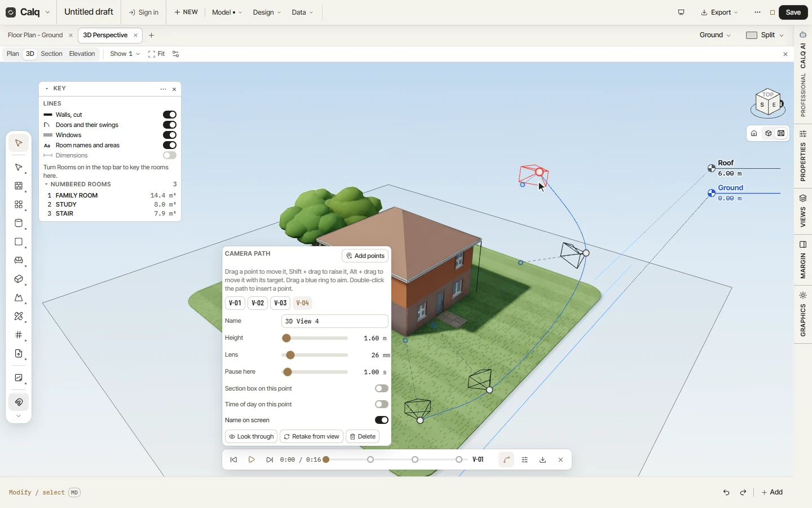Screen dimensions: 812x508
Task: Toggle Walls, cut lines off
Action: [170, 115]
